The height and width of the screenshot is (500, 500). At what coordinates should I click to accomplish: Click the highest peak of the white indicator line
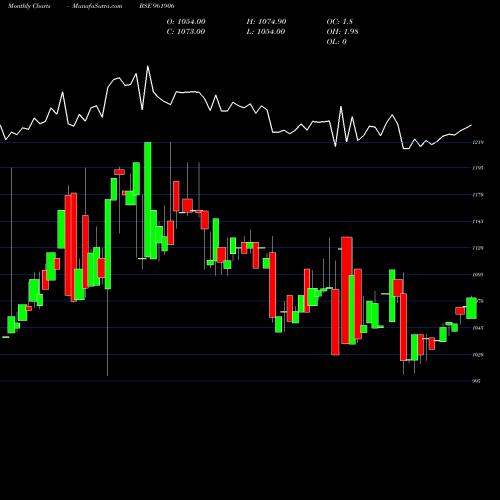tap(148, 66)
